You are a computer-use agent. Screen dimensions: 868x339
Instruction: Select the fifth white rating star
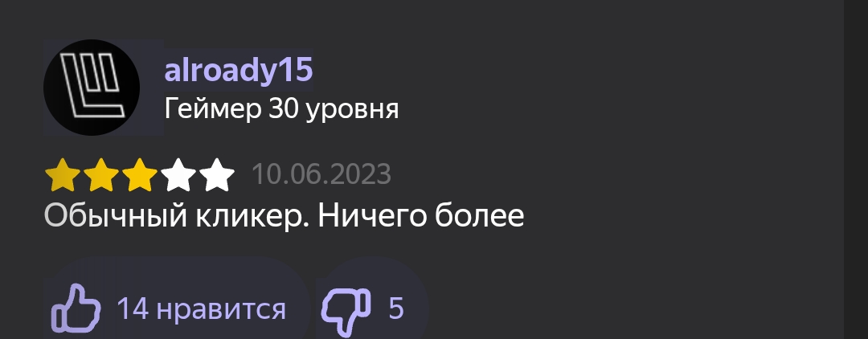pos(217,175)
